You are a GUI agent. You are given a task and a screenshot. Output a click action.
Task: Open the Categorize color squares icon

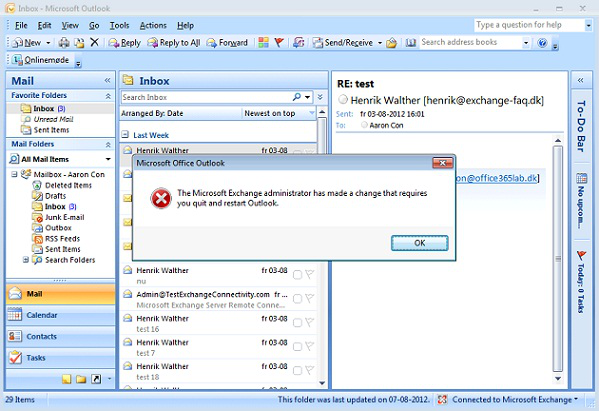[263, 42]
